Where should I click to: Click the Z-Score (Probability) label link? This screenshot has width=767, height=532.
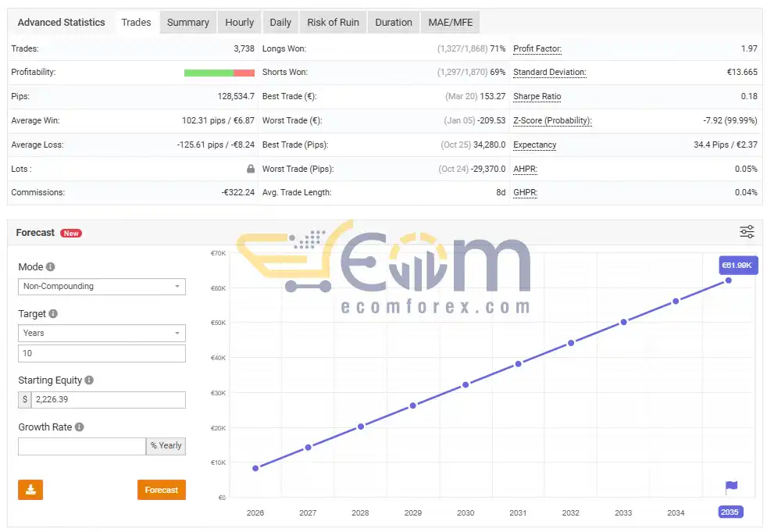[x=552, y=120]
